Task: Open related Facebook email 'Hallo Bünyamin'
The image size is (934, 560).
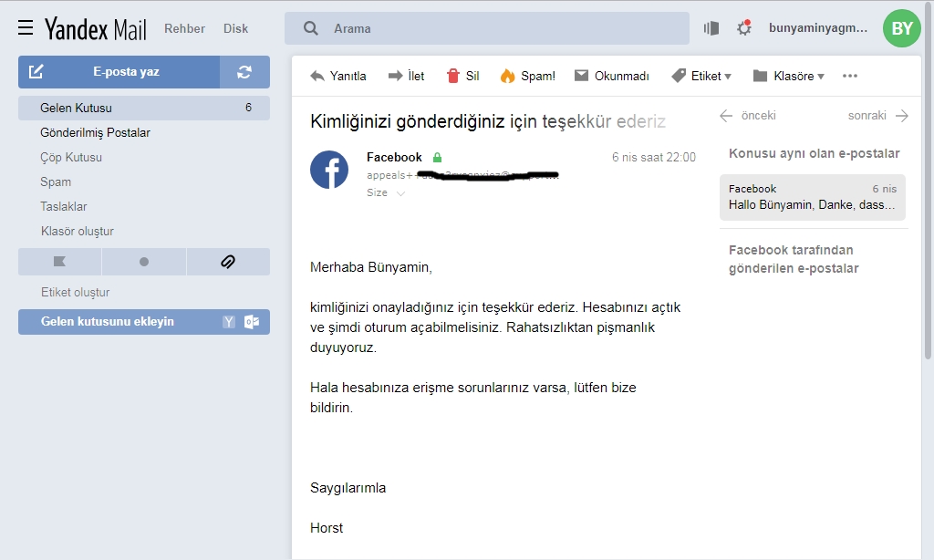Action: [x=813, y=197]
